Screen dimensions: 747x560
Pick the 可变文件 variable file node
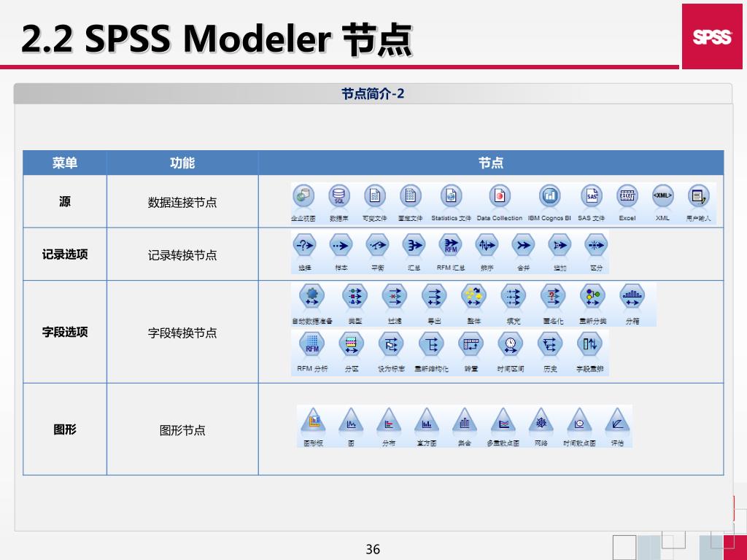coord(375,195)
